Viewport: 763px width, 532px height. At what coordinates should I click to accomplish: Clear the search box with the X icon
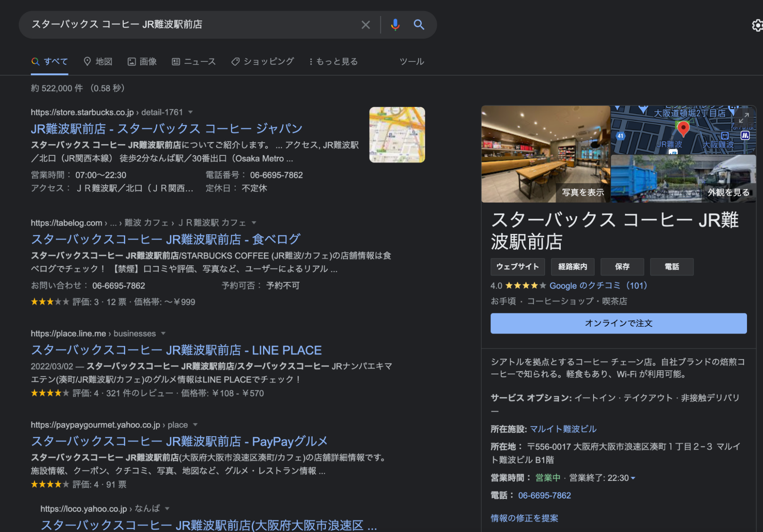(365, 25)
